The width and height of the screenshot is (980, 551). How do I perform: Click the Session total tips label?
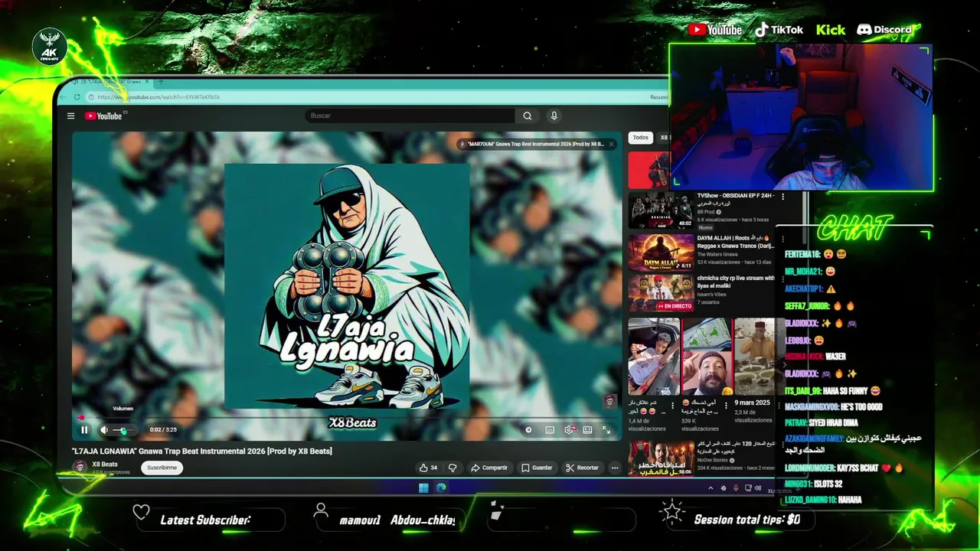(747, 520)
